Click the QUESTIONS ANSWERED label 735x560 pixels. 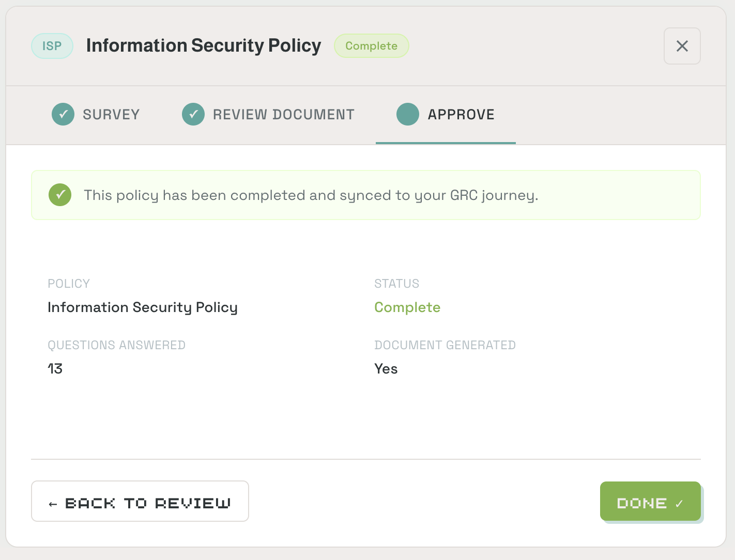point(117,345)
